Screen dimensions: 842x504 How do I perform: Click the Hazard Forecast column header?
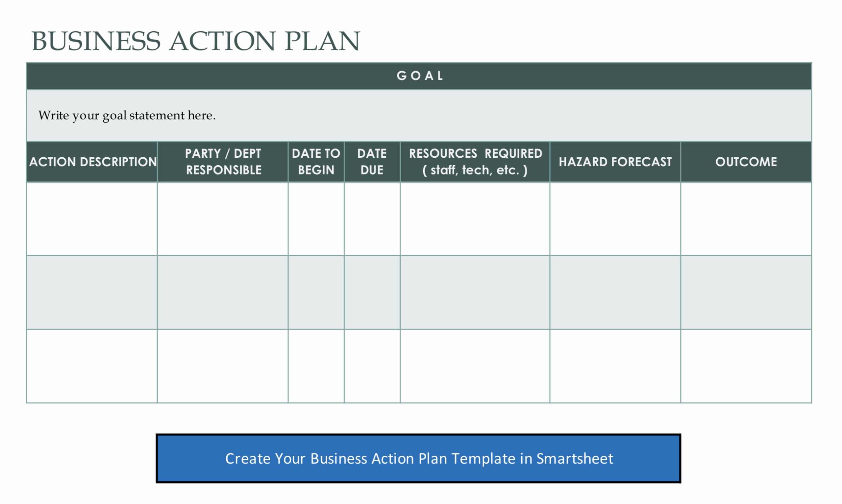[615, 162]
